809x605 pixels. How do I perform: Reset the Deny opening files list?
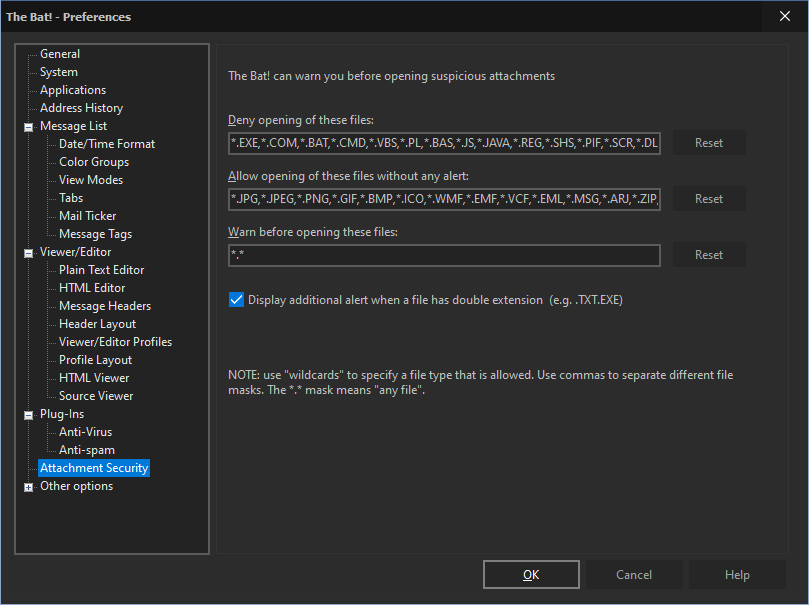coord(709,143)
